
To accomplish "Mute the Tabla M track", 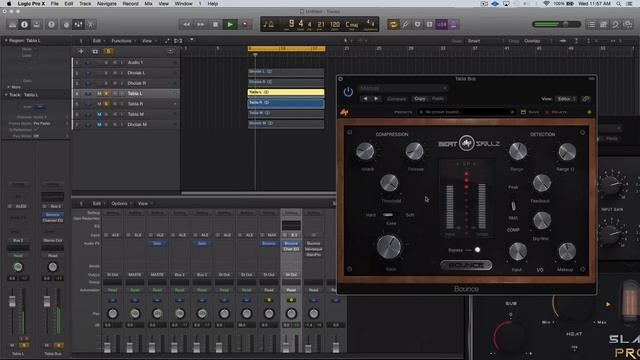I will click(99, 114).
